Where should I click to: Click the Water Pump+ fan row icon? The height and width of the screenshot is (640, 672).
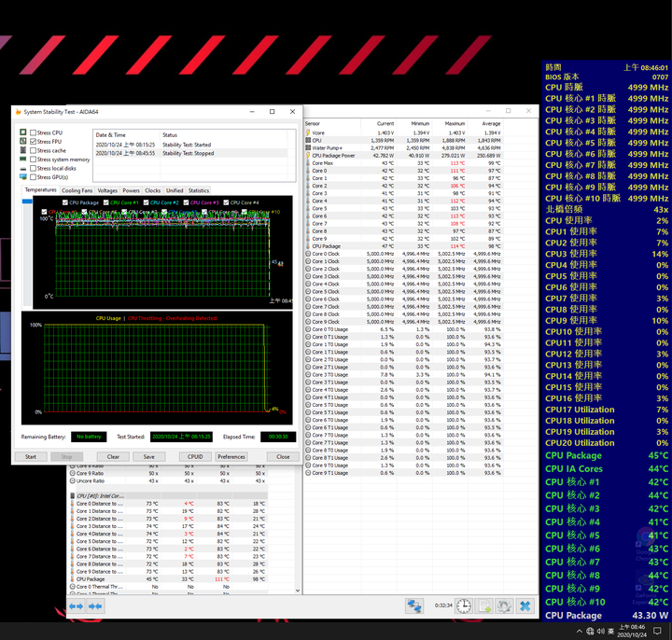pyautogui.click(x=308, y=147)
